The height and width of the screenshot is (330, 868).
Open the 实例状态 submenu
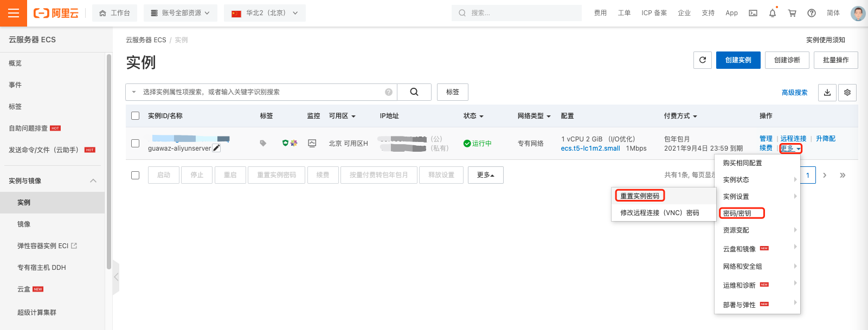(757, 180)
